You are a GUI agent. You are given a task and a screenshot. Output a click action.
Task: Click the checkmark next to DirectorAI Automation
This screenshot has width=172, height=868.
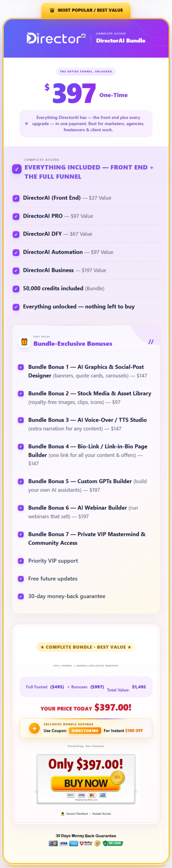[16, 253]
